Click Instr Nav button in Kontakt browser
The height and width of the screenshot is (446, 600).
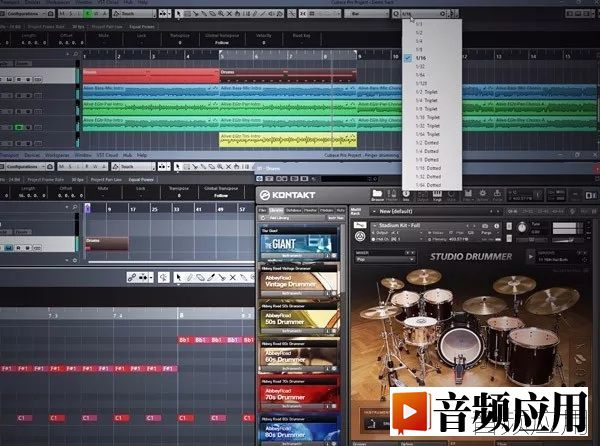pyautogui.click(x=335, y=218)
